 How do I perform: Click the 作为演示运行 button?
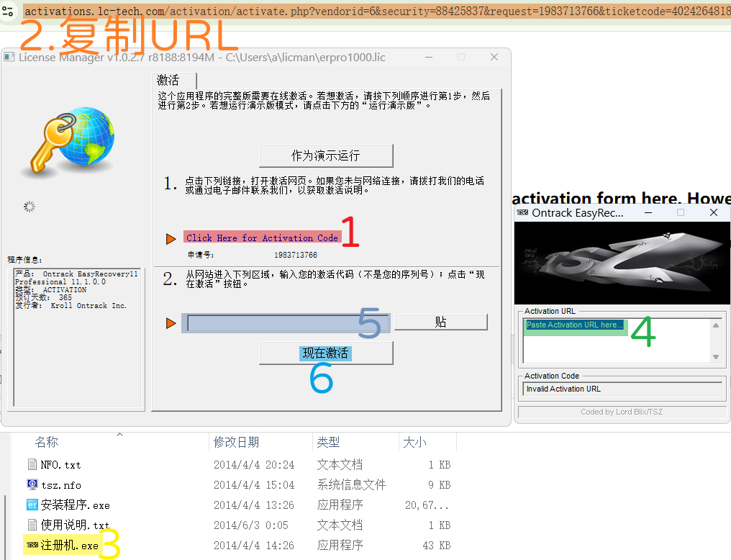tap(326, 155)
